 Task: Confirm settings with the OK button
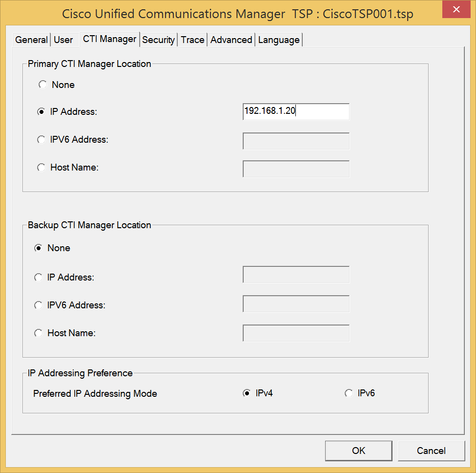[358, 451]
